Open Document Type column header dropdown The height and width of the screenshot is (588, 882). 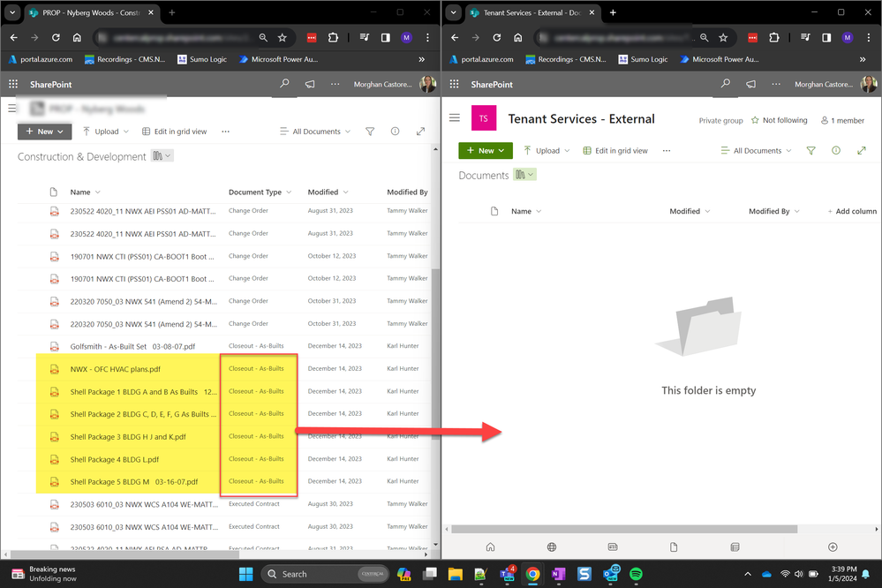pyautogui.click(x=260, y=192)
